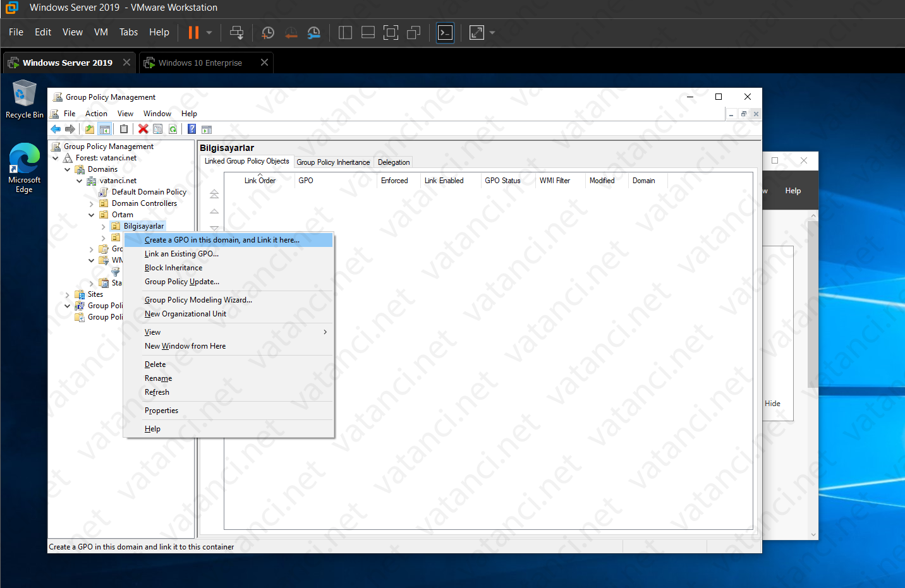Toggle the VMware library sidebar panel
The width and height of the screenshot is (905, 588).
coord(345,32)
